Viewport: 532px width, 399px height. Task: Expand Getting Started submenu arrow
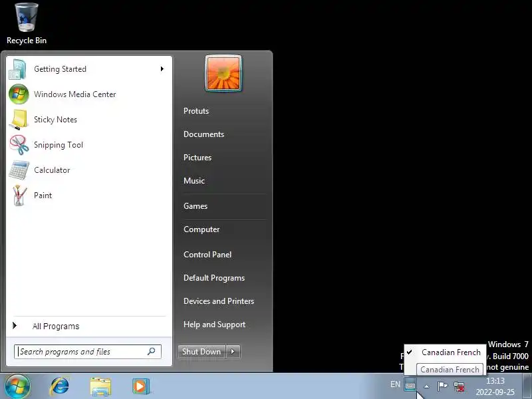162,69
